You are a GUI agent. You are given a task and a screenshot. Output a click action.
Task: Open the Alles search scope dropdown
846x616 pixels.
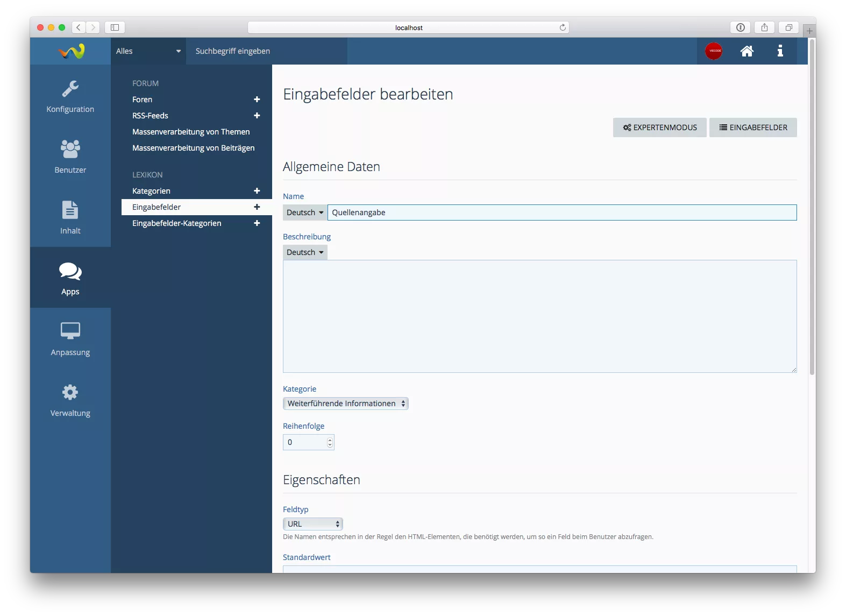pyautogui.click(x=148, y=51)
